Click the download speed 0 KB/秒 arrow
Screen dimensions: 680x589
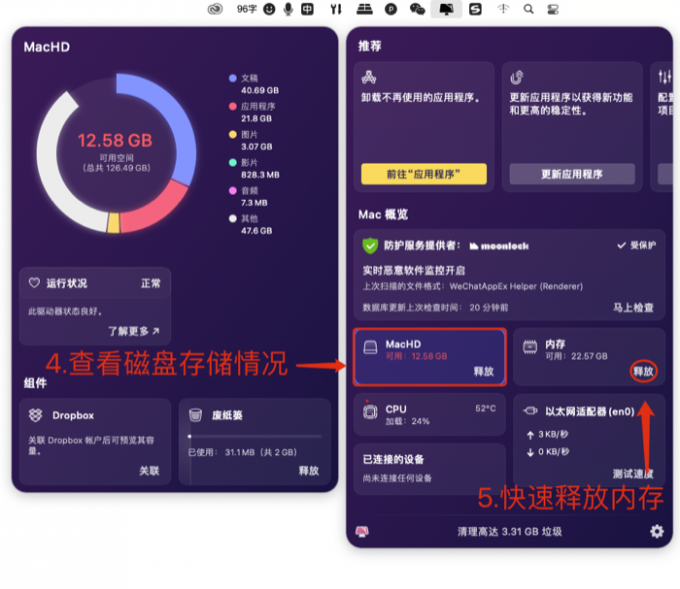point(530,452)
